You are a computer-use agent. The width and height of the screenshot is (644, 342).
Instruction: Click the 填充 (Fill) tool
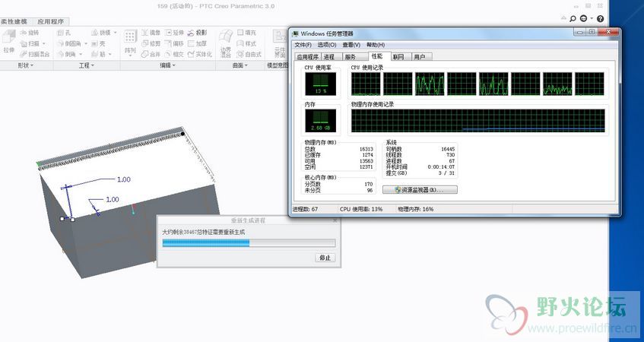point(247,33)
